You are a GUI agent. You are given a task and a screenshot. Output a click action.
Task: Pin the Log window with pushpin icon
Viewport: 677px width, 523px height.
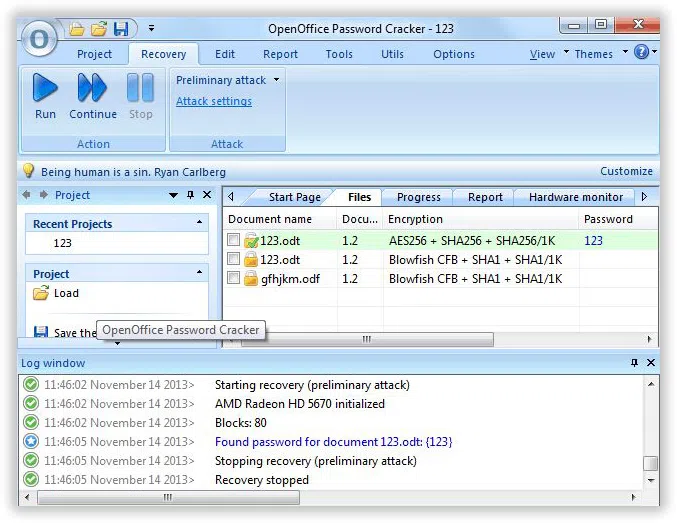634,363
